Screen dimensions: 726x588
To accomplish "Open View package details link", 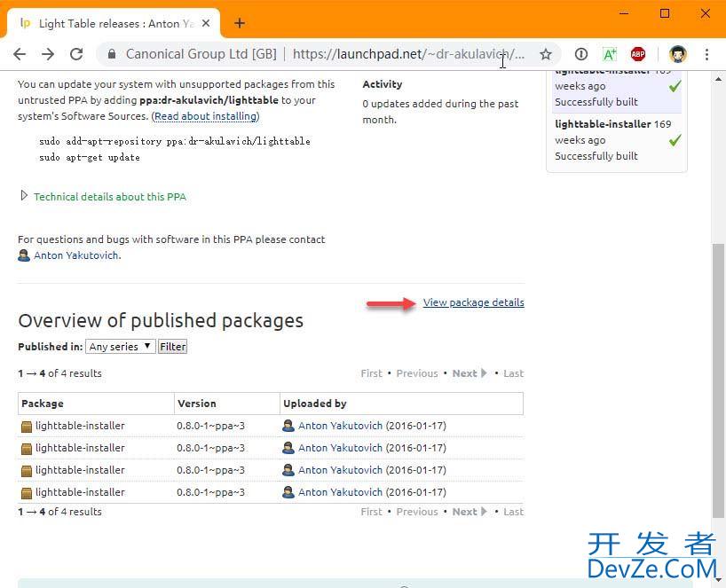I will coord(473,302).
